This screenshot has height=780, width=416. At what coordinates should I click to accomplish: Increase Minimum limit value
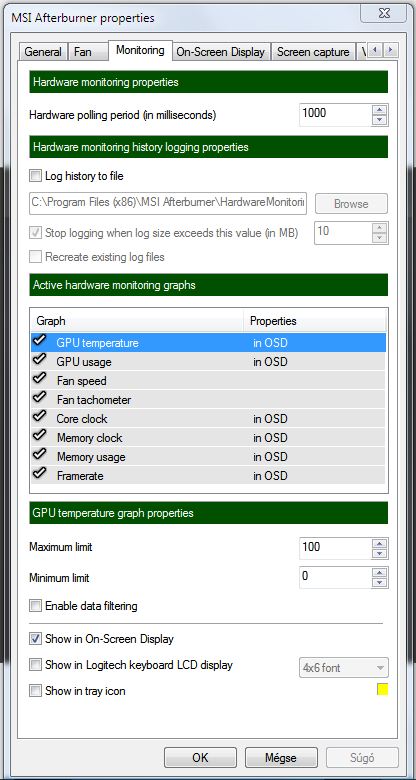[380, 573]
